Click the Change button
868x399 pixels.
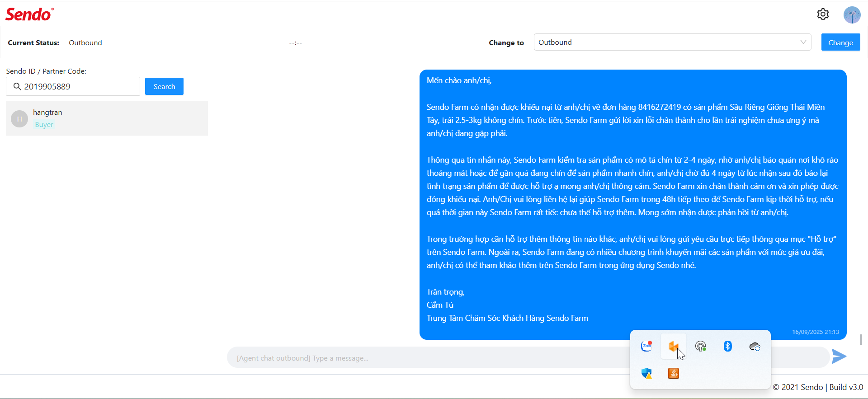[840, 42]
